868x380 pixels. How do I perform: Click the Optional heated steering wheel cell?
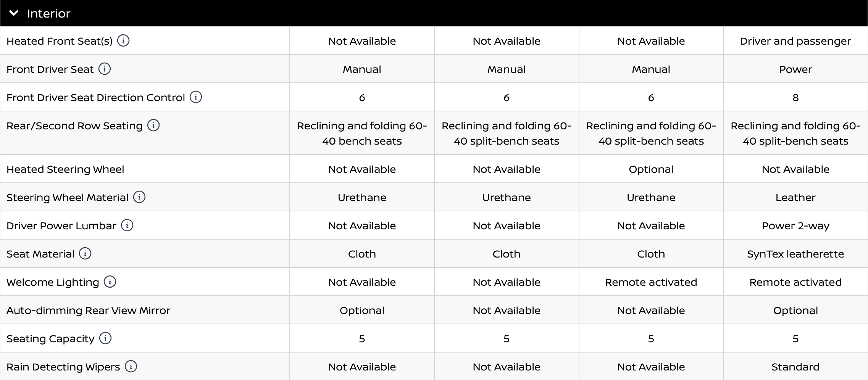651,169
